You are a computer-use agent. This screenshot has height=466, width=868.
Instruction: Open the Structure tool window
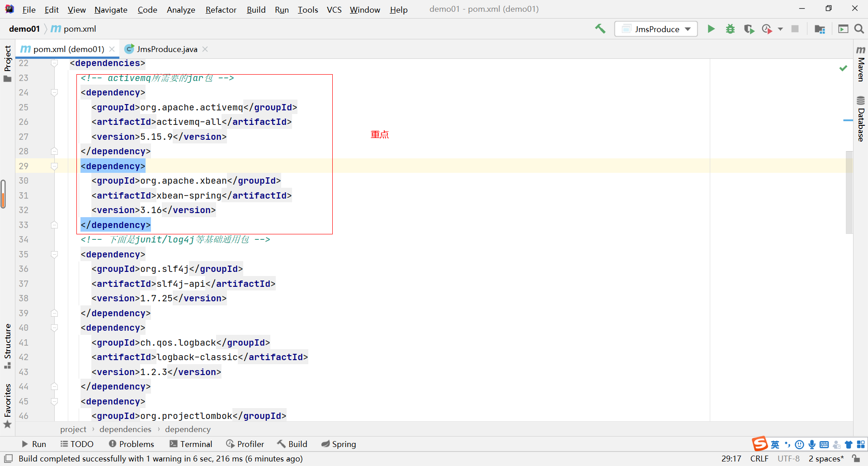click(x=7, y=346)
